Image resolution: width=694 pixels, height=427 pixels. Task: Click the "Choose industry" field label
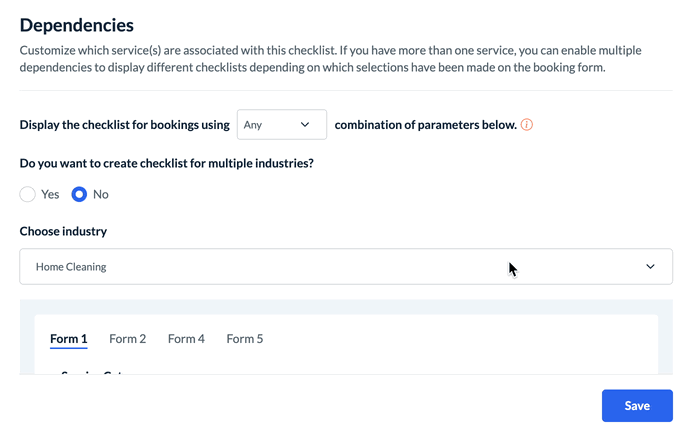pos(63,231)
